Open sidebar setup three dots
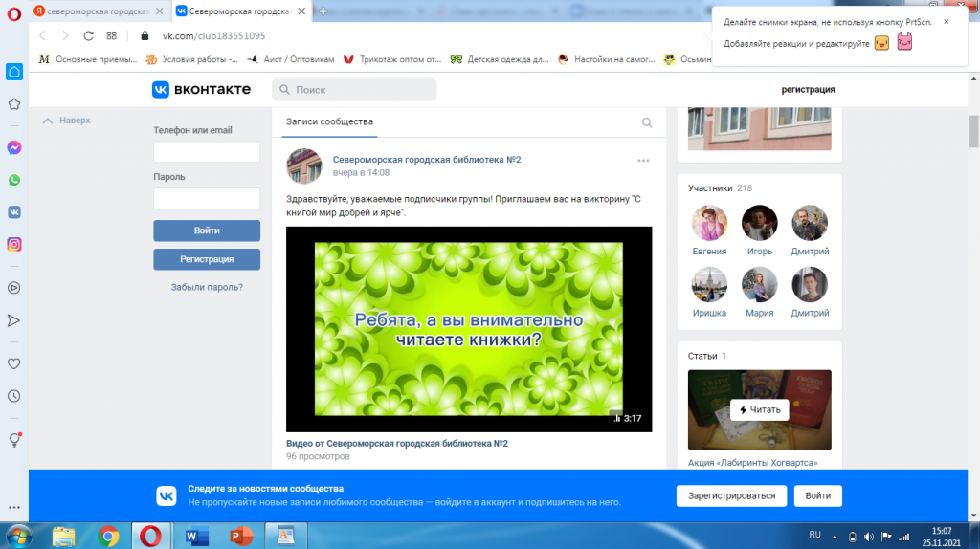Image resolution: width=980 pixels, height=549 pixels. point(13,507)
